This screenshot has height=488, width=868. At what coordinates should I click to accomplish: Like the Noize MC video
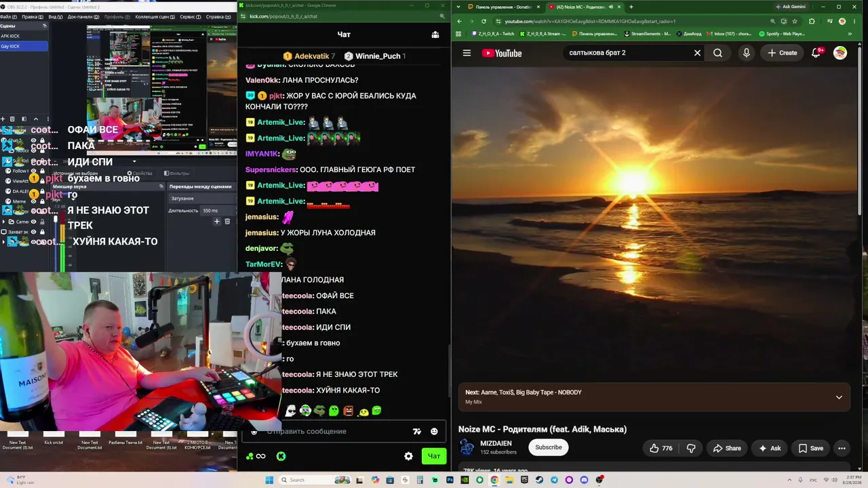point(661,448)
